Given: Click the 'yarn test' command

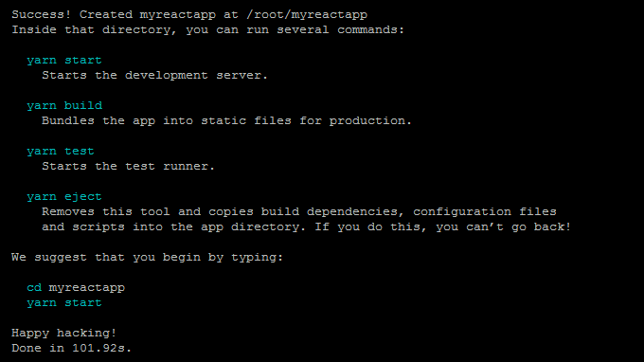Looking at the screenshot, I should pyautogui.click(x=61, y=152).
